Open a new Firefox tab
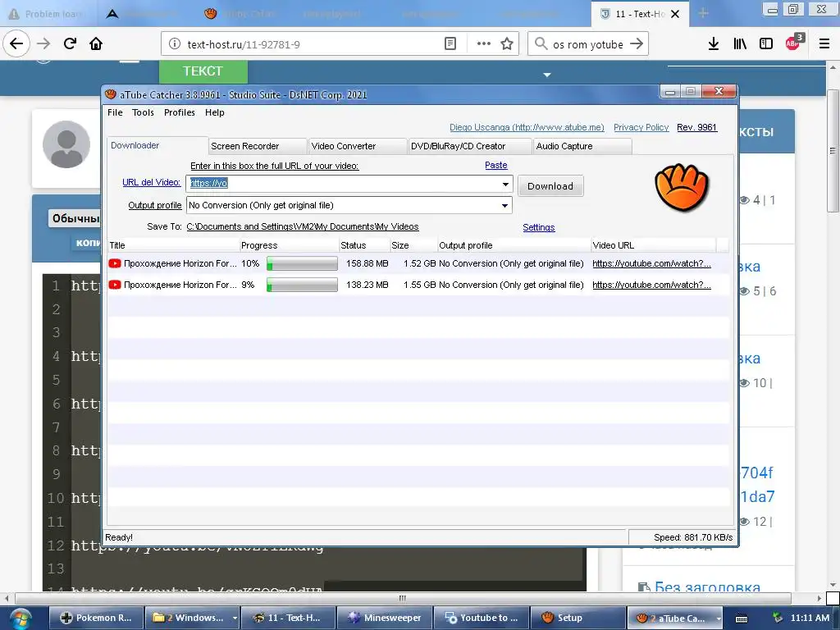The width and height of the screenshot is (840, 630). (x=703, y=13)
